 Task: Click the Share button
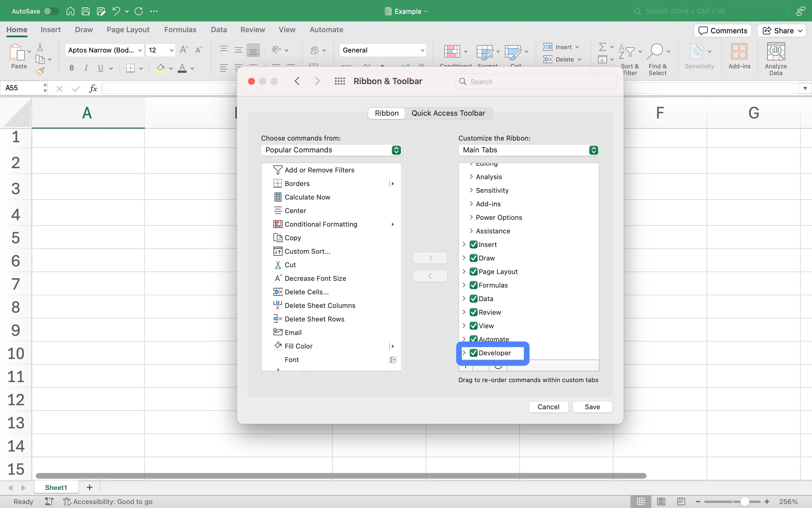point(782,30)
